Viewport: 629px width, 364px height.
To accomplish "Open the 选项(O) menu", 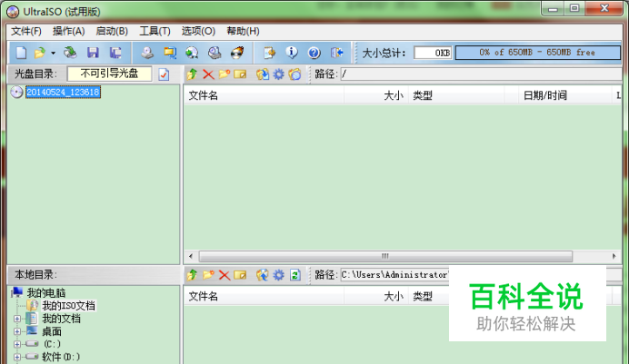I will coord(198,31).
